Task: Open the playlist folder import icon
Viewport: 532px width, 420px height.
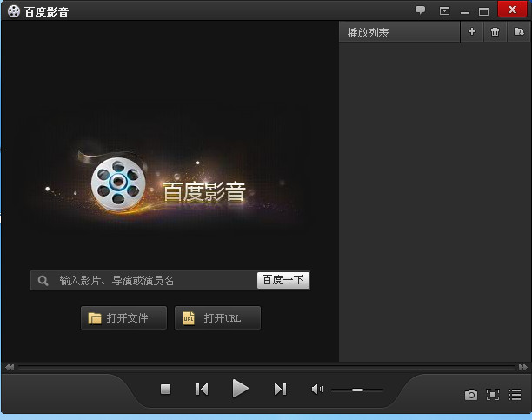Action: (519, 32)
